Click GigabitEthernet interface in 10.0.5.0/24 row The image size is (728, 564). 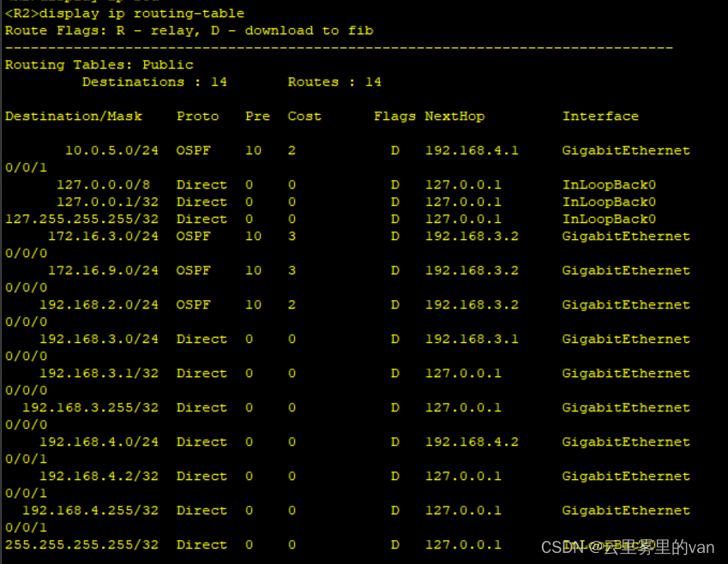[626, 150]
